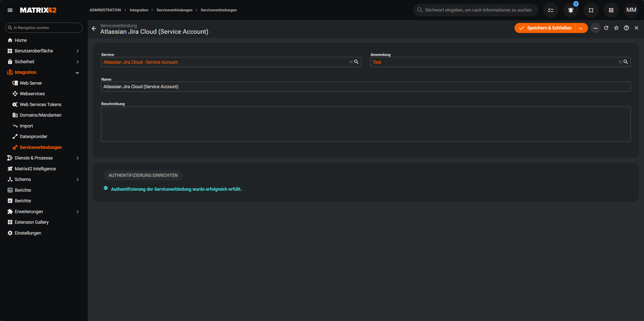644x321 pixels.
Task: Open the apps grid icon
Action: [x=611, y=10]
